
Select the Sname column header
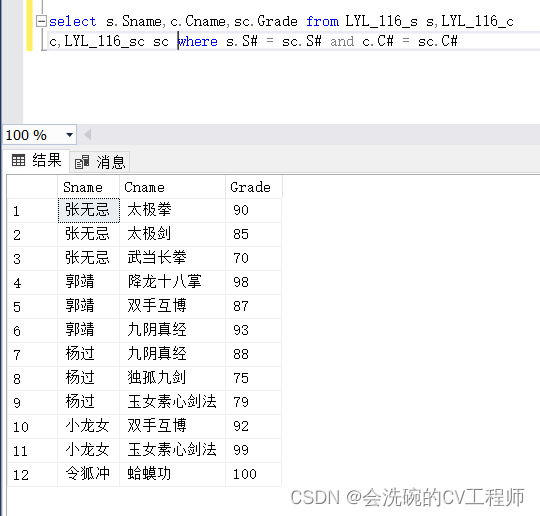(x=89, y=187)
